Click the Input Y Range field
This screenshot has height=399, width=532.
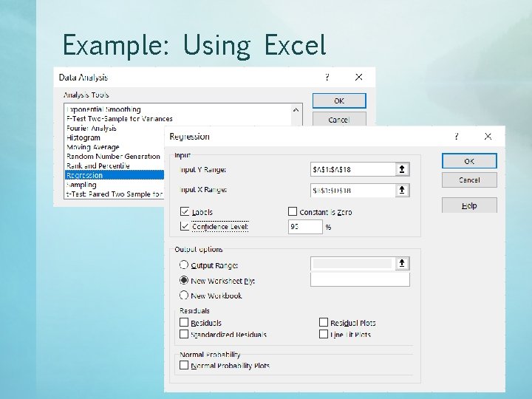coord(353,169)
